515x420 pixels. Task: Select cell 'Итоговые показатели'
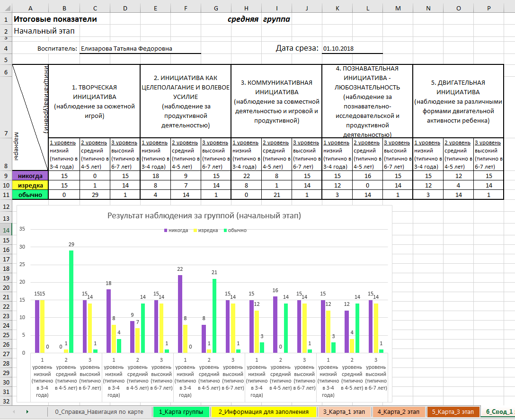pyautogui.click(x=55, y=19)
